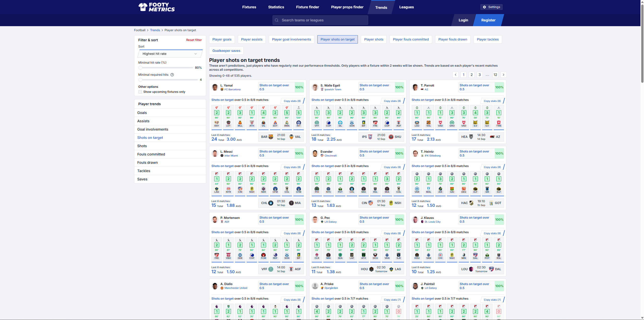Click the AZ crest in T. Parrott's fixture
Image resolution: width=644 pixels, height=320 pixels.
pyautogui.click(x=492, y=137)
